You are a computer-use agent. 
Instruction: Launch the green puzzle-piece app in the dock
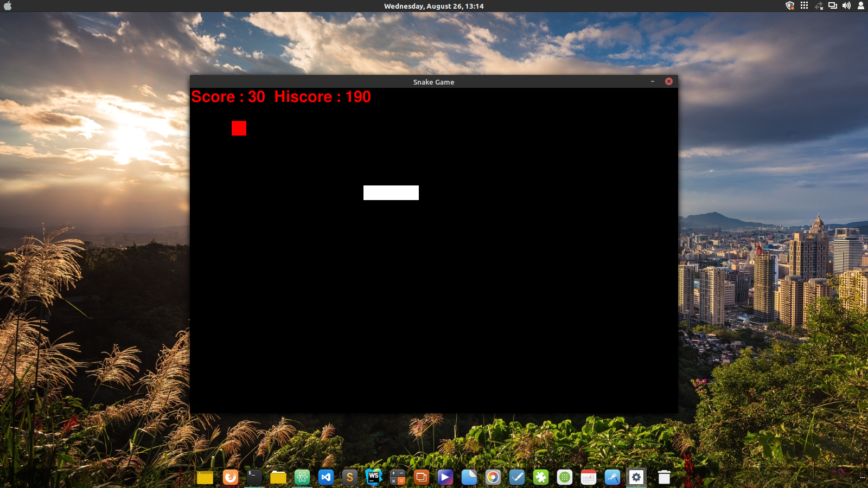click(x=541, y=478)
